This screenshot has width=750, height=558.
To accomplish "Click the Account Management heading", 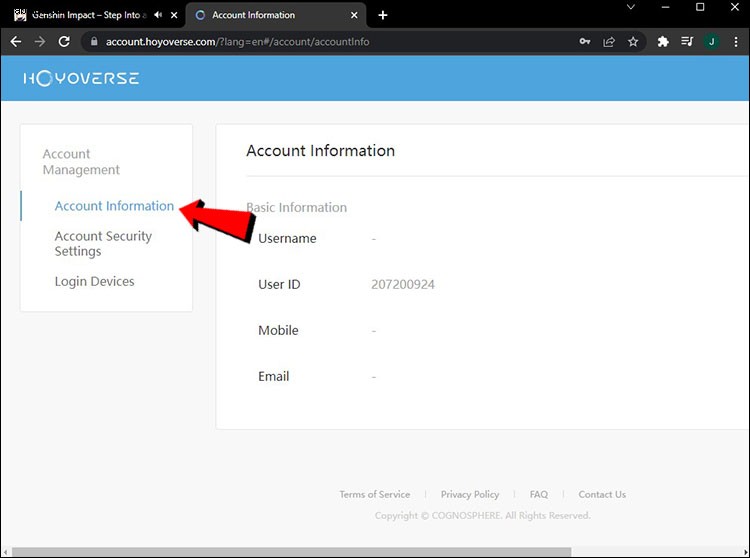I will 81,162.
